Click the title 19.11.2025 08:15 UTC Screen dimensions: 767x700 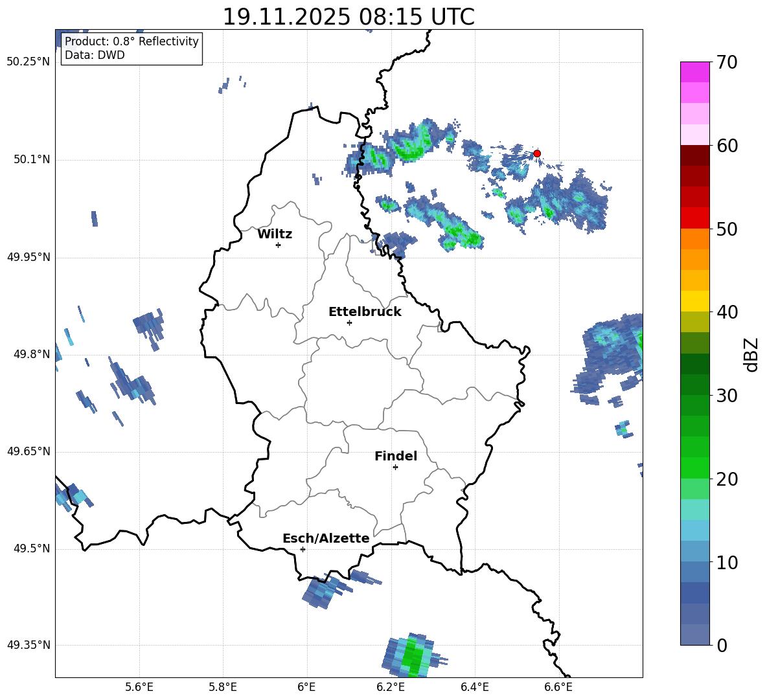[x=349, y=17]
